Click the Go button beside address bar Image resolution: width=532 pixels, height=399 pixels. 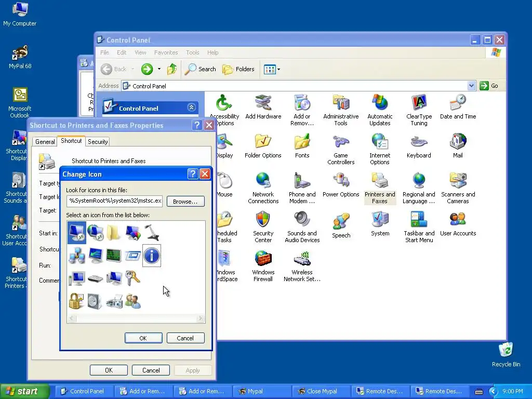(x=489, y=86)
